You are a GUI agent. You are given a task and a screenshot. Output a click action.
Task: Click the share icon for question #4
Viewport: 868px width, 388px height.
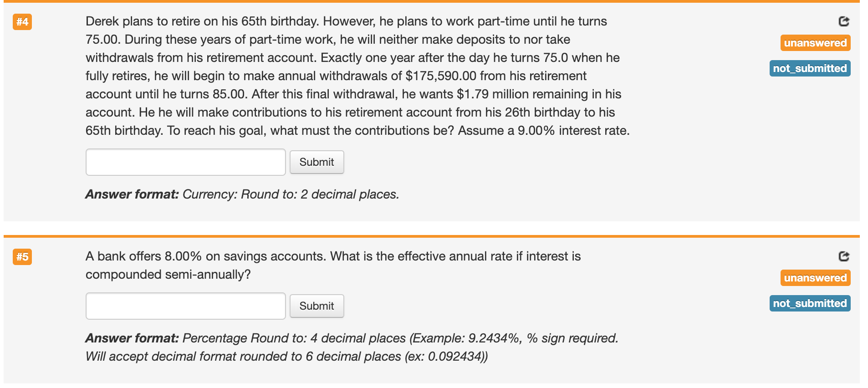[x=843, y=21]
